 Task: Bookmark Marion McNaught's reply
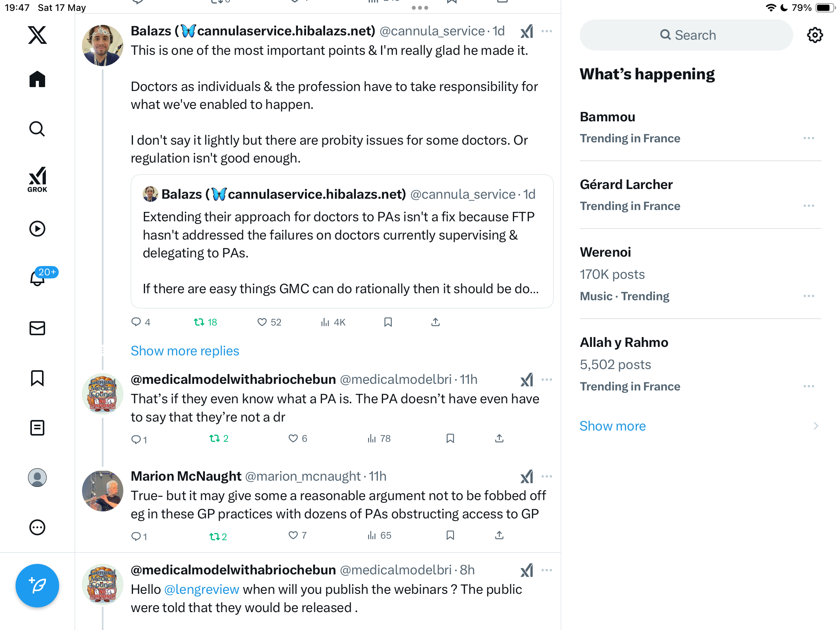coord(450,535)
